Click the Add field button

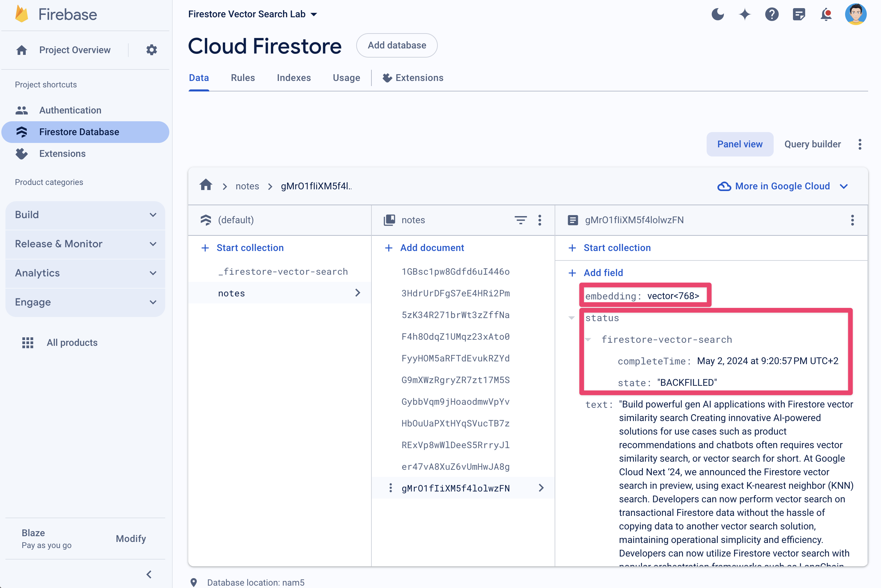click(603, 273)
